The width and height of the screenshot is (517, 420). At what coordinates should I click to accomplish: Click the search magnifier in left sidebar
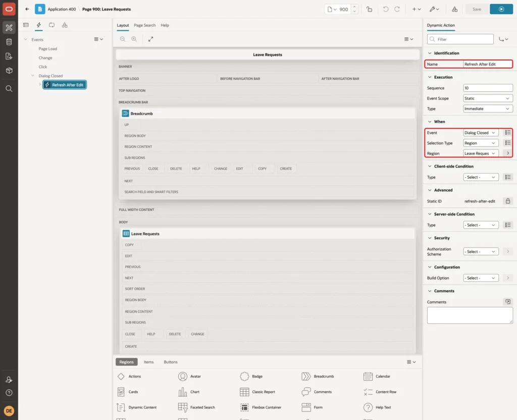9,89
